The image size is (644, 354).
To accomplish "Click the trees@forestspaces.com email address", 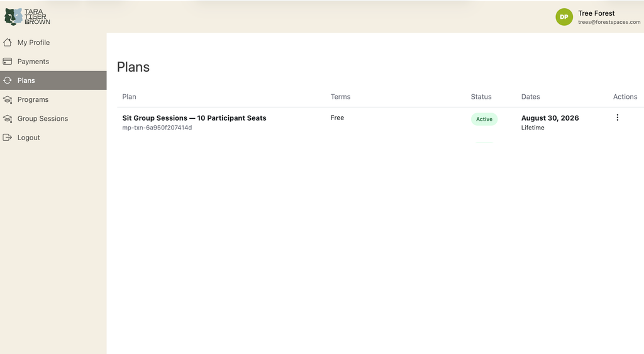I will [x=609, y=22].
